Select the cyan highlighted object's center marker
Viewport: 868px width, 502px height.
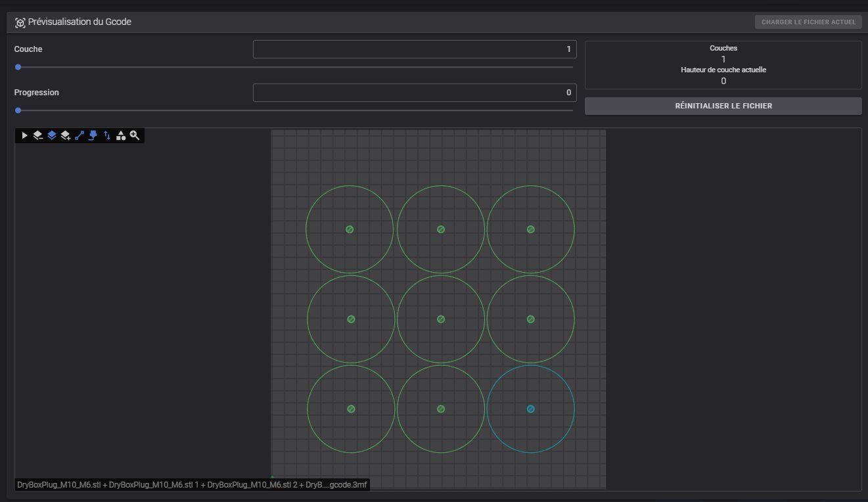pyautogui.click(x=531, y=409)
